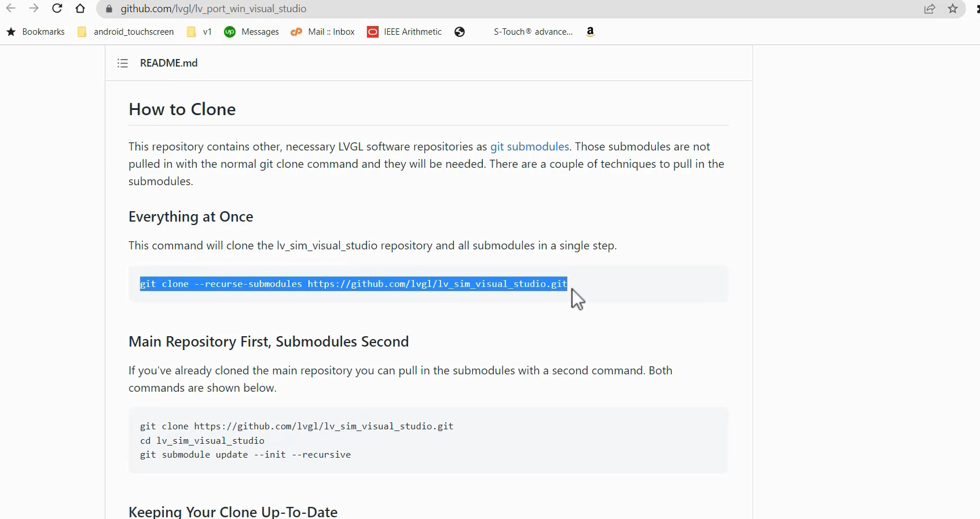Image resolution: width=980 pixels, height=519 pixels.
Task: Click the How to Clone heading
Action: (x=182, y=109)
